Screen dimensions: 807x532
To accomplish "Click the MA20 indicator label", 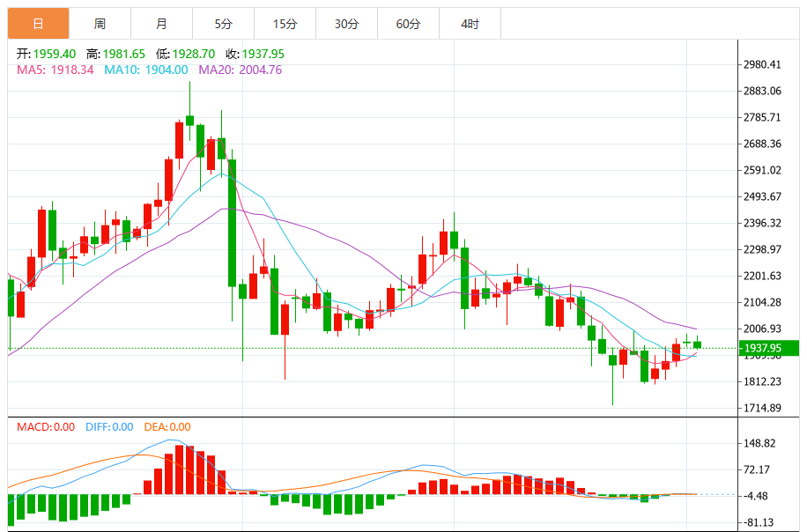I will tap(241, 70).
